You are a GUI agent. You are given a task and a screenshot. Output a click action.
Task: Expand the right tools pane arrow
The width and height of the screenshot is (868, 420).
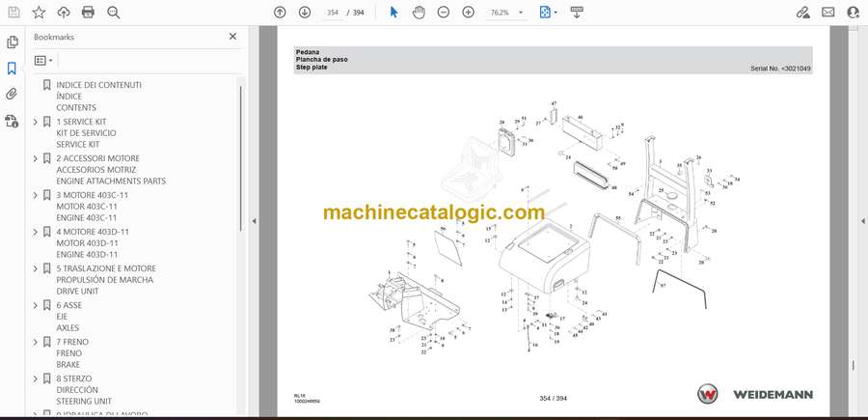(x=862, y=221)
